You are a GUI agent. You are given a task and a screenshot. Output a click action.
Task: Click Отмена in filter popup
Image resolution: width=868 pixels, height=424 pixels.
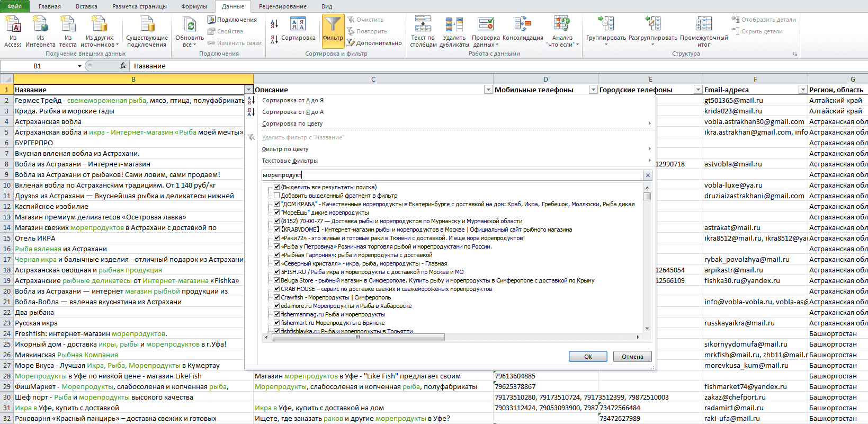pyautogui.click(x=632, y=357)
